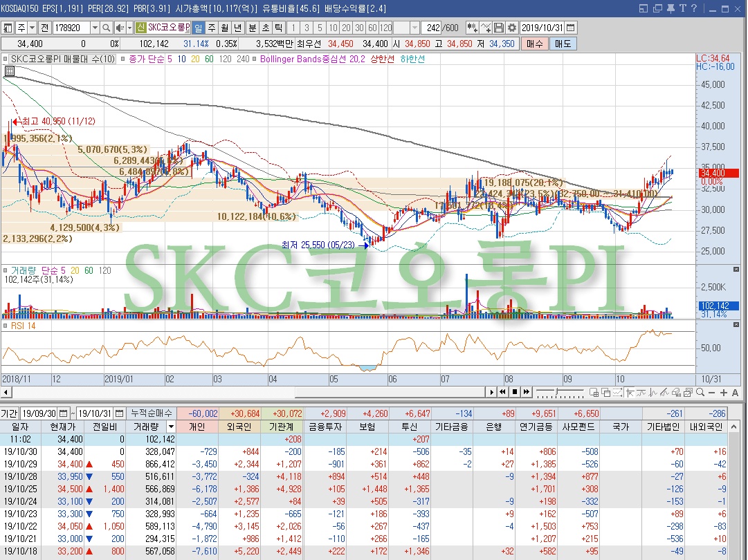748x560 pixels.
Task: Click the crosshair axis cursor icon
Action: pyautogui.click(x=630, y=392)
